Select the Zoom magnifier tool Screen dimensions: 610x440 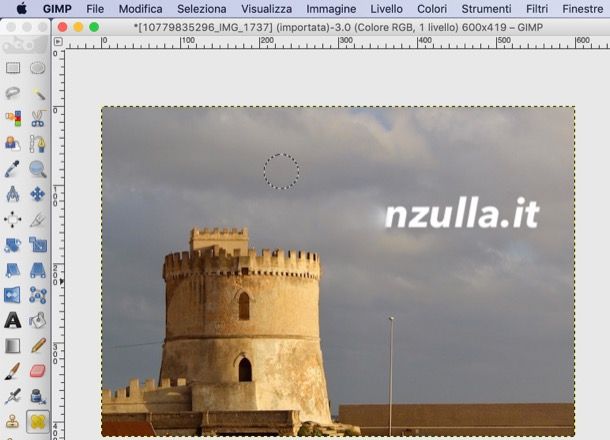38,169
